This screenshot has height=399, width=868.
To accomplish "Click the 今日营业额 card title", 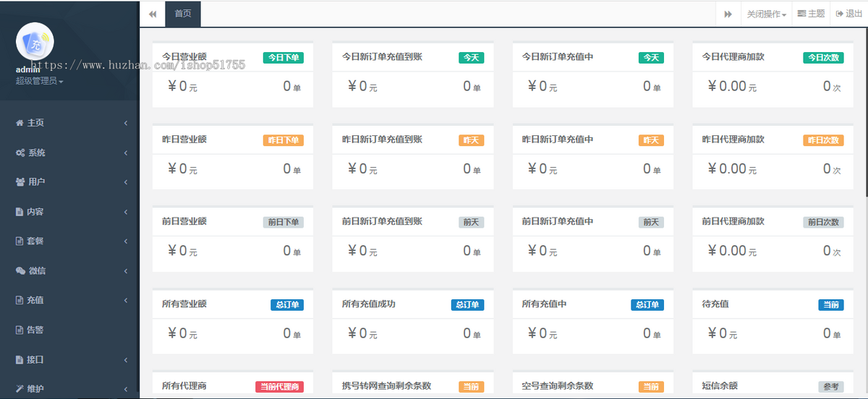I will [184, 56].
